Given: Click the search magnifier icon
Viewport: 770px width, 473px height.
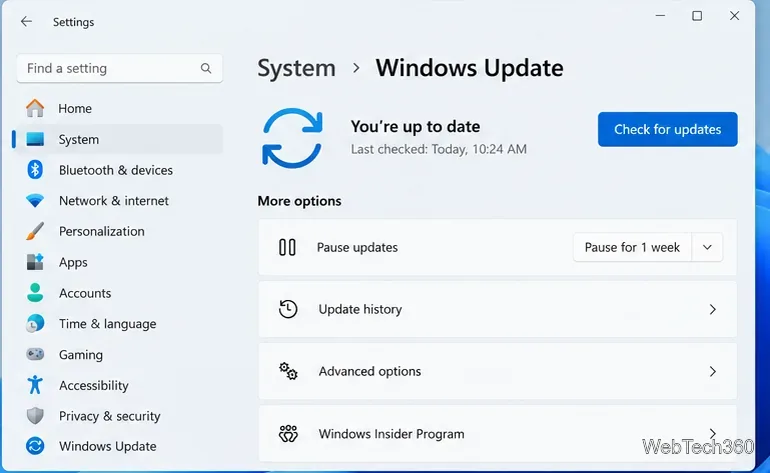Looking at the screenshot, I should [206, 68].
